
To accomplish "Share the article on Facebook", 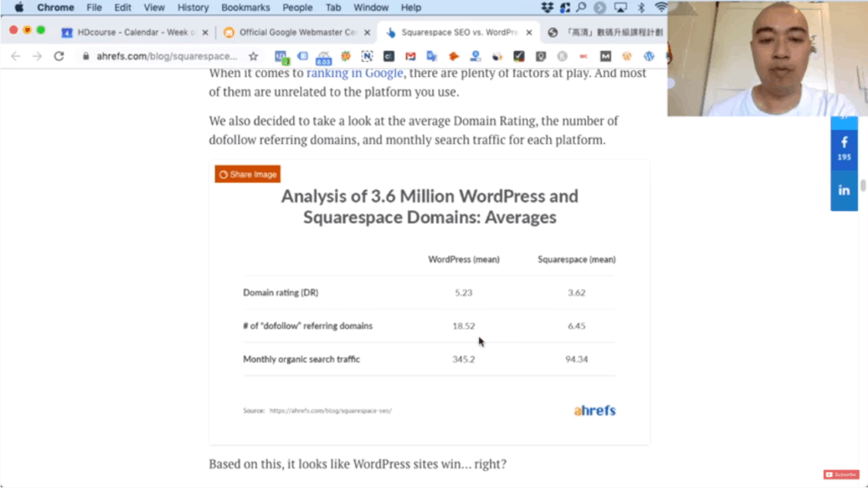I will tap(843, 148).
